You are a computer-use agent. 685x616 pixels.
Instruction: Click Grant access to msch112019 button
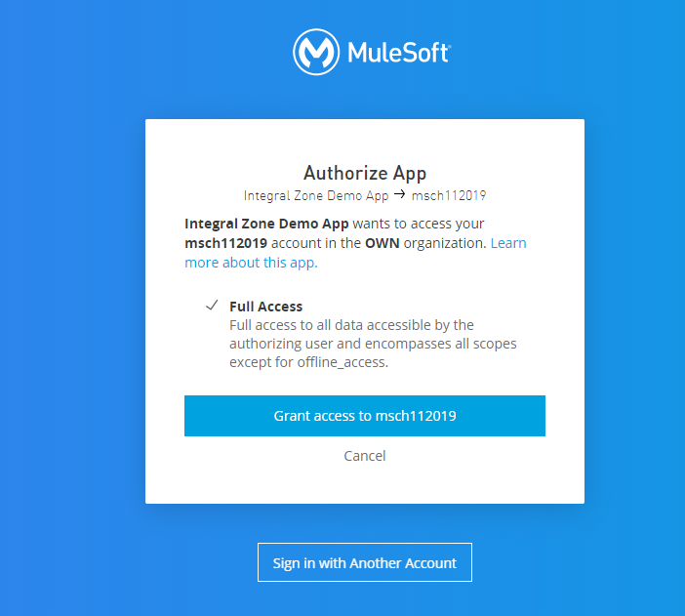pos(365,416)
